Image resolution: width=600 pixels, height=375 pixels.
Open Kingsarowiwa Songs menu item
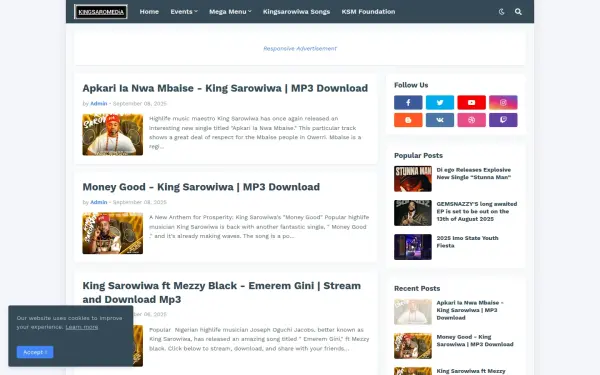click(296, 12)
